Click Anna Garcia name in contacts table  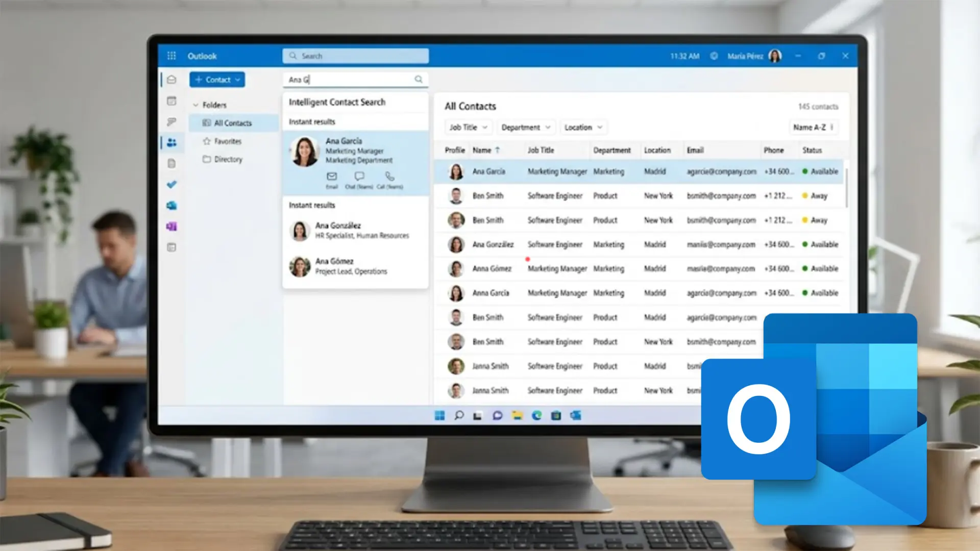coord(491,293)
